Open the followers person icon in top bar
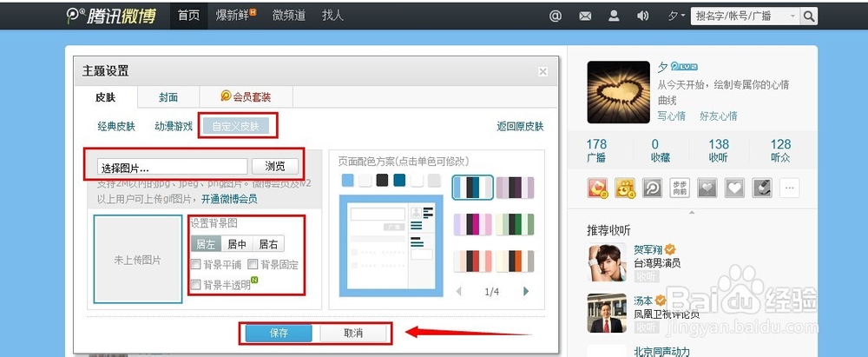 click(x=614, y=17)
